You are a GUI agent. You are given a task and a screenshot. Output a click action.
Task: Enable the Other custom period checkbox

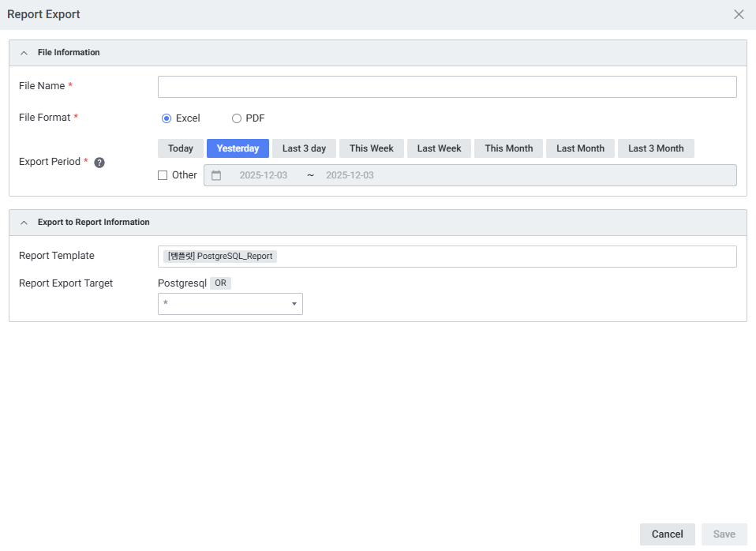tap(163, 175)
